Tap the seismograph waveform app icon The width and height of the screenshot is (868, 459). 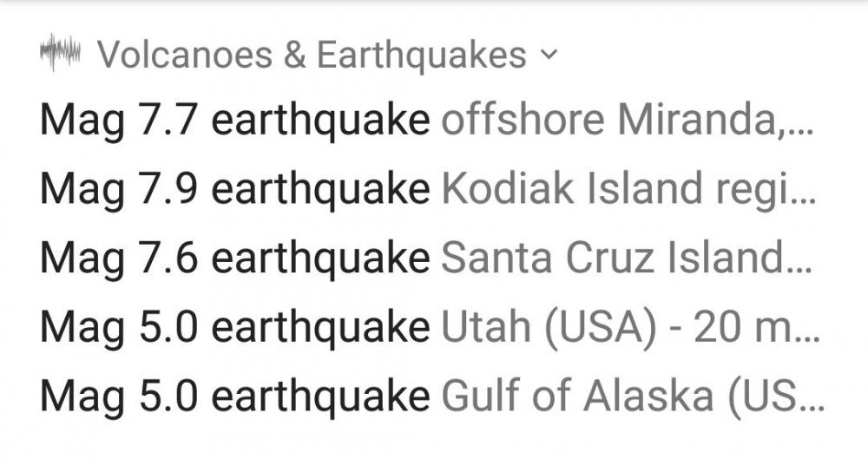[x=60, y=55]
